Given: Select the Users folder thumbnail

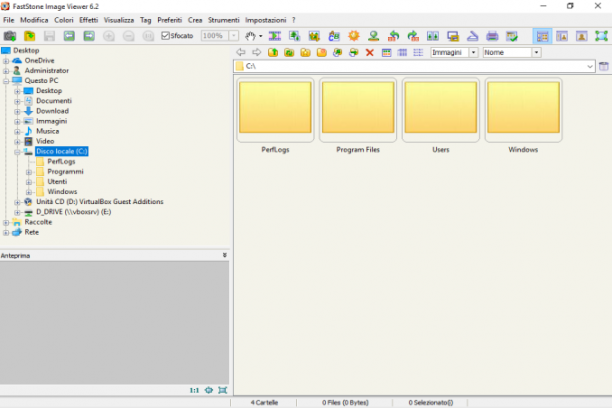Looking at the screenshot, I should click(x=441, y=110).
